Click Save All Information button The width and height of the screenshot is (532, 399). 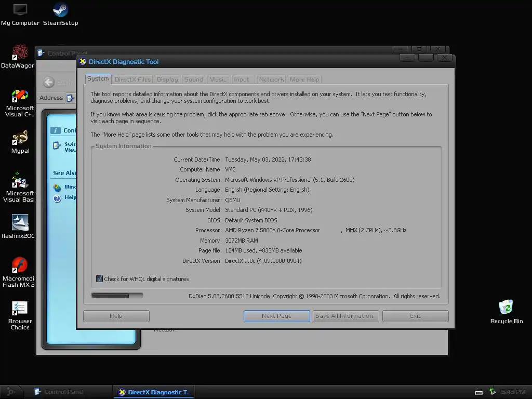tap(345, 316)
